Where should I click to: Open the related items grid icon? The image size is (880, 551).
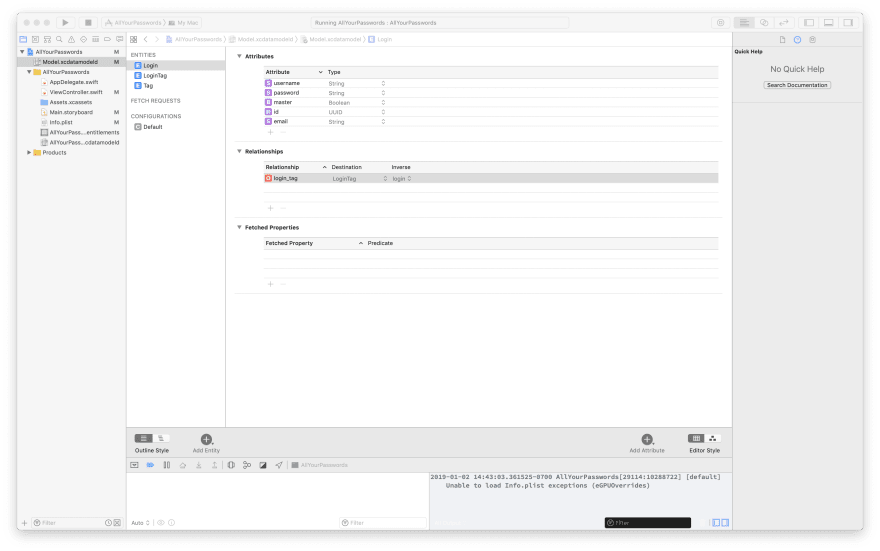(x=134, y=39)
